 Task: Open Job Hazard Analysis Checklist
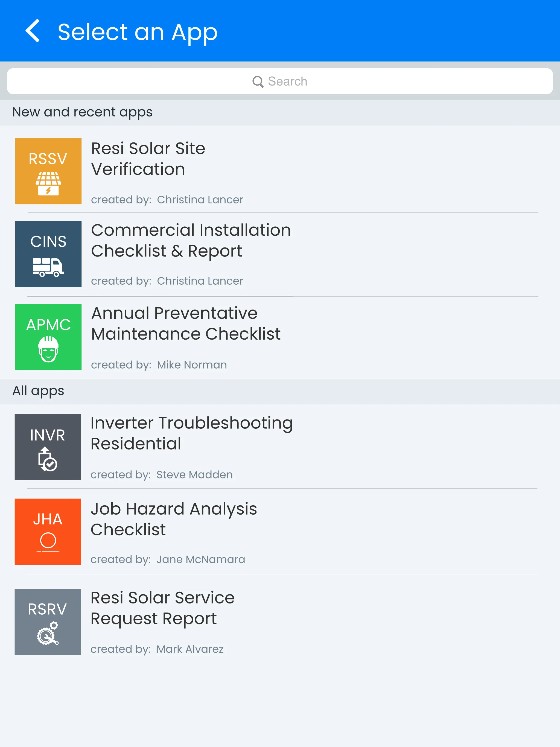click(x=174, y=519)
